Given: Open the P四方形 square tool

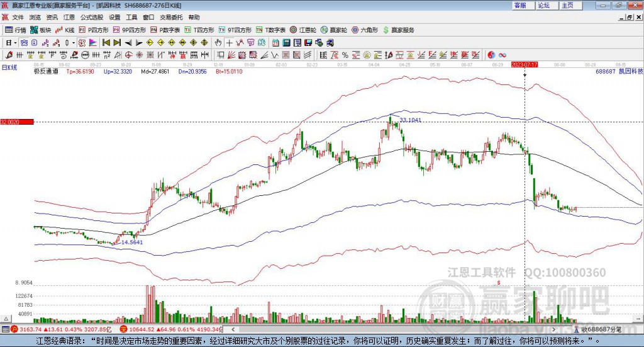Looking at the screenshot, I should click(x=94, y=30).
